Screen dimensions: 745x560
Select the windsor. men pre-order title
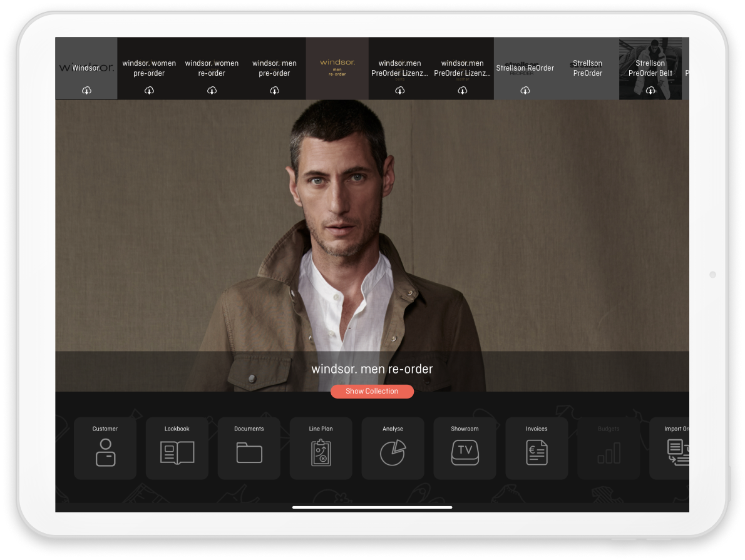pyautogui.click(x=275, y=68)
